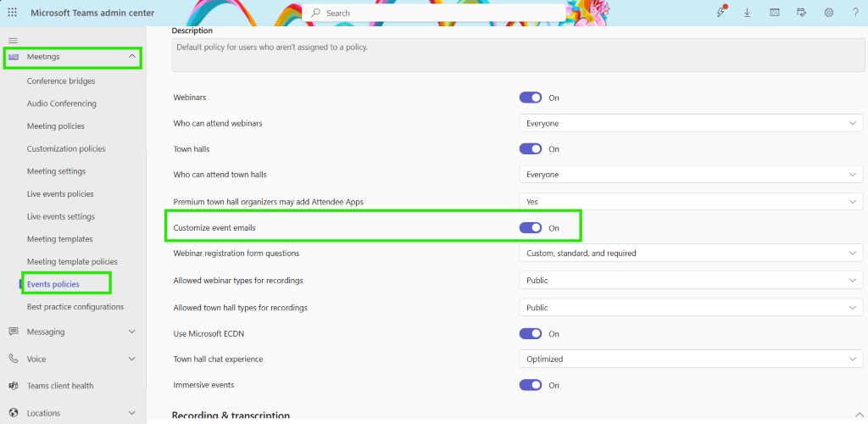Open Live events settings
The image size is (868, 424).
(x=61, y=216)
